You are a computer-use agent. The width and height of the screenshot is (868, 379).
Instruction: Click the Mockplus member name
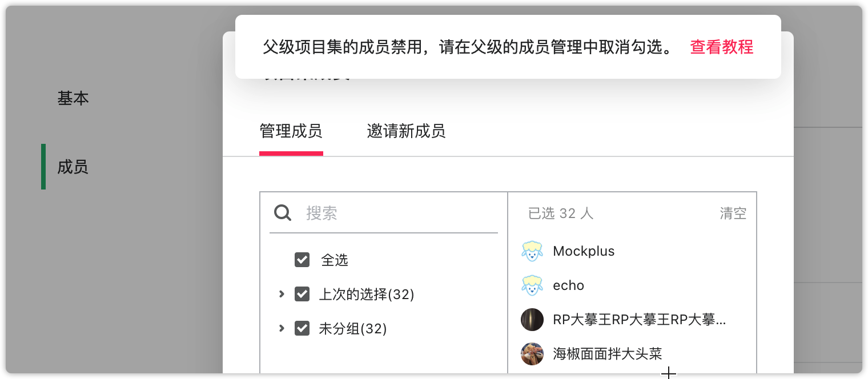(x=584, y=251)
